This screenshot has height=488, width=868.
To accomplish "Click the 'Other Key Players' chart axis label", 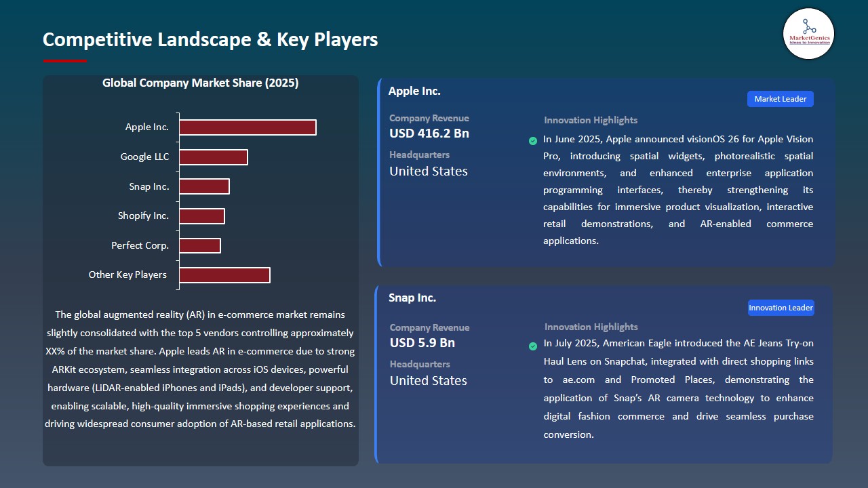I will click(127, 275).
